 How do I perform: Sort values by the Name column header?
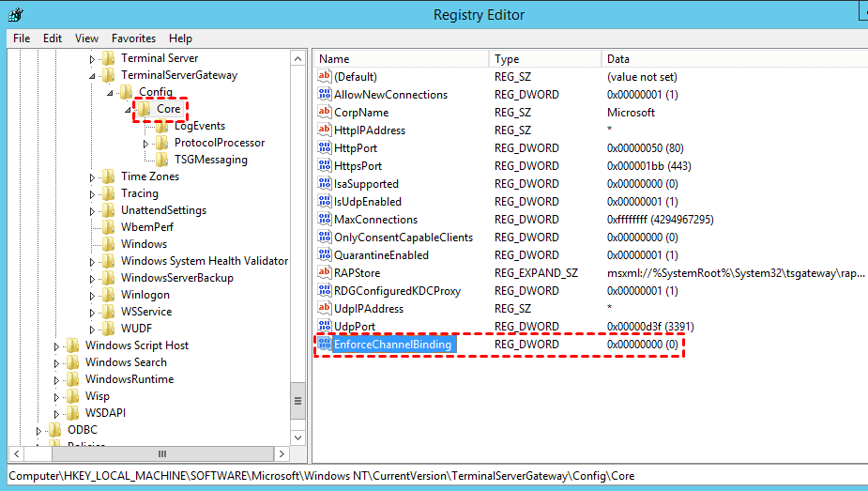(x=334, y=59)
